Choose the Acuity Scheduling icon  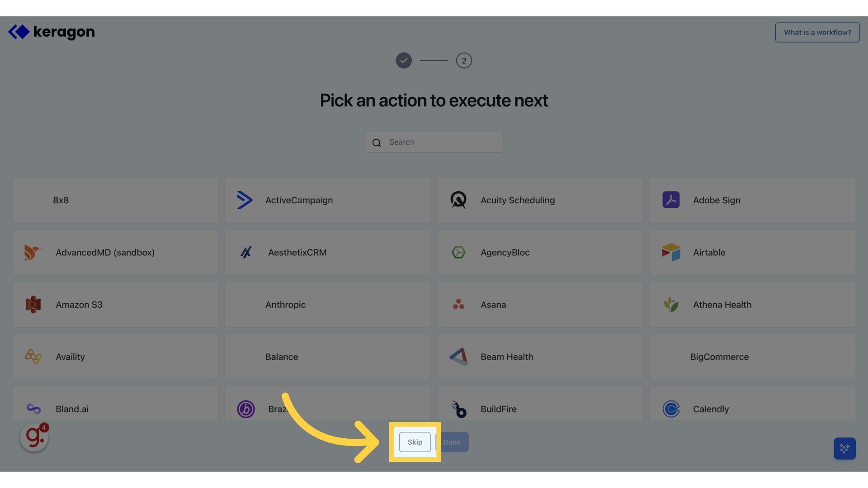[x=458, y=200]
